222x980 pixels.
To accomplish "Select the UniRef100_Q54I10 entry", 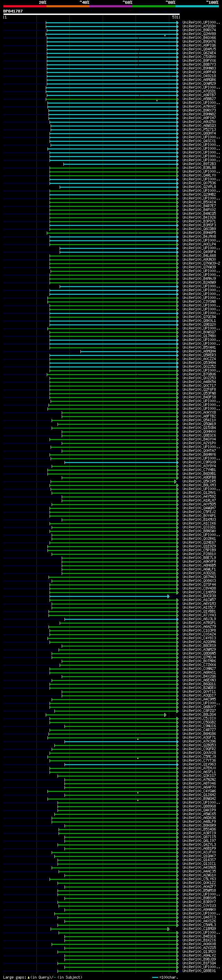I will (x=199, y=420).
